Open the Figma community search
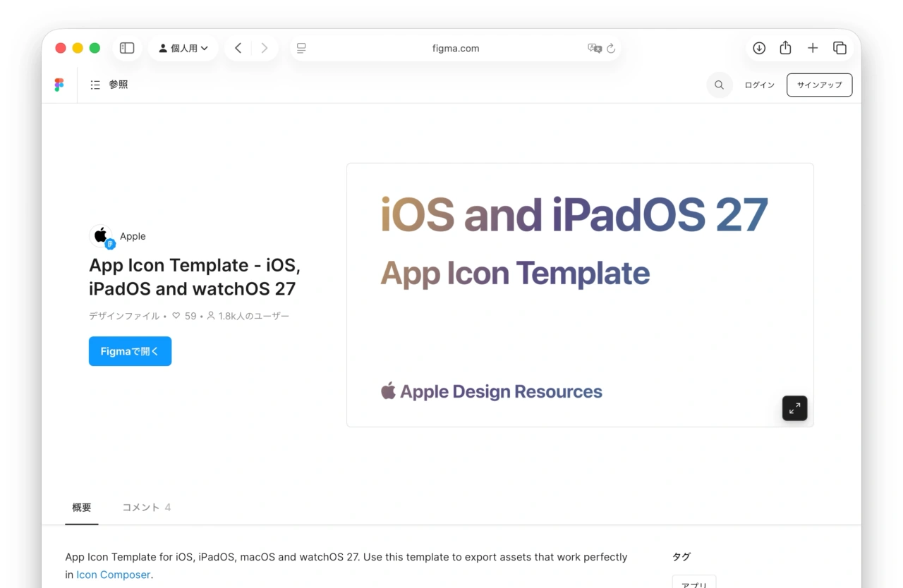 point(719,85)
